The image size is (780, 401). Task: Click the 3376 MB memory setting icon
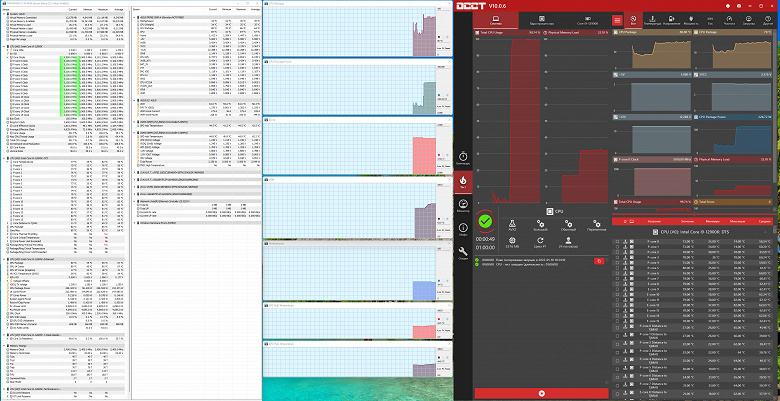point(512,242)
